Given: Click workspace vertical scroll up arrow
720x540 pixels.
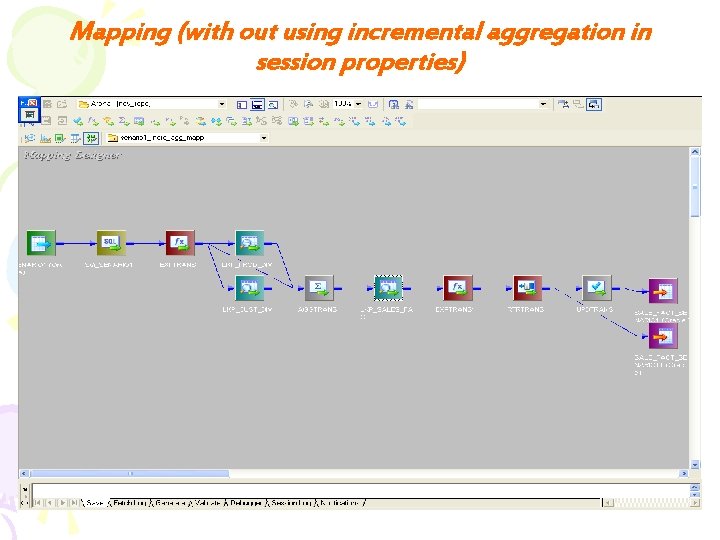Looking at the screenshot, I should click(x=695, y=152).
